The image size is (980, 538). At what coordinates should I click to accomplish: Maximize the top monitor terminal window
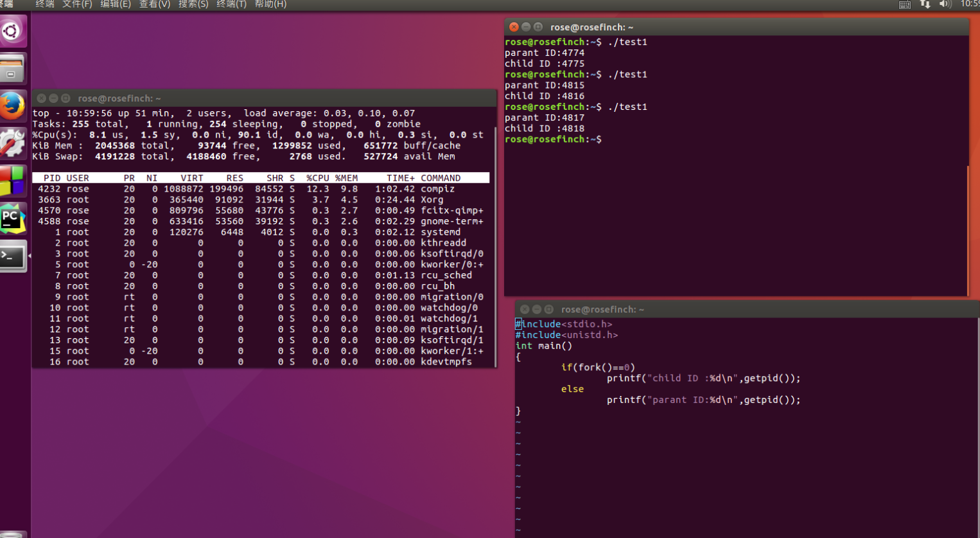pyautogui.click(x=66, y=98)
